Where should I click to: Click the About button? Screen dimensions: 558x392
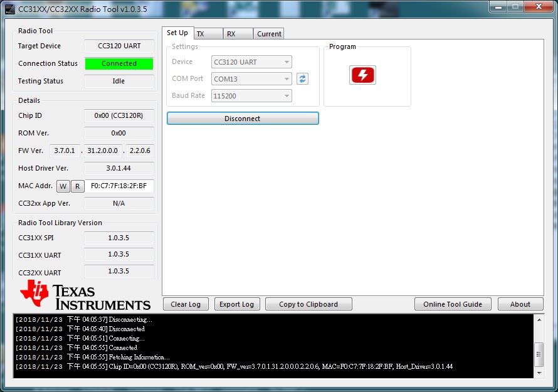pyautogui.click(x=520, y=304)
